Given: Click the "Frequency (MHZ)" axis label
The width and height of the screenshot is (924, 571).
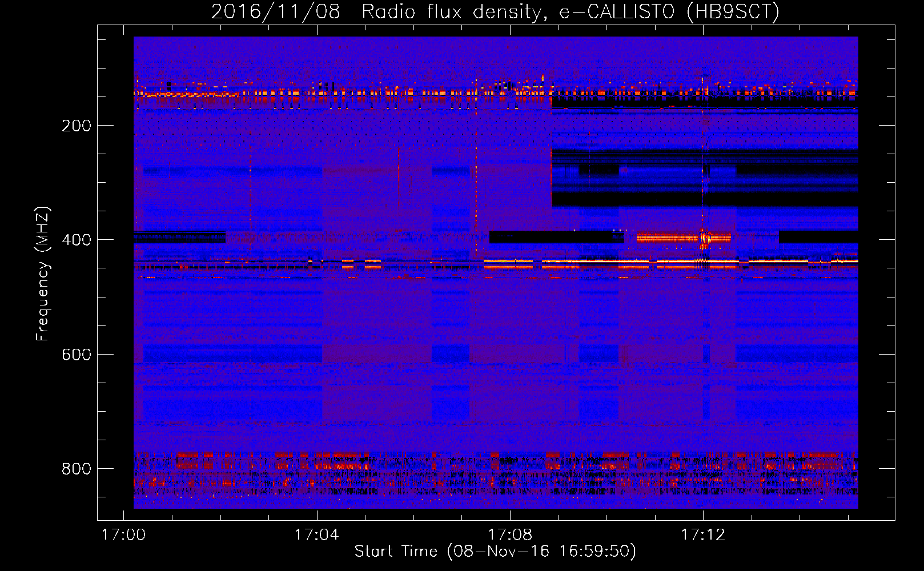Looking at the screenshot, I should point(43,274).
